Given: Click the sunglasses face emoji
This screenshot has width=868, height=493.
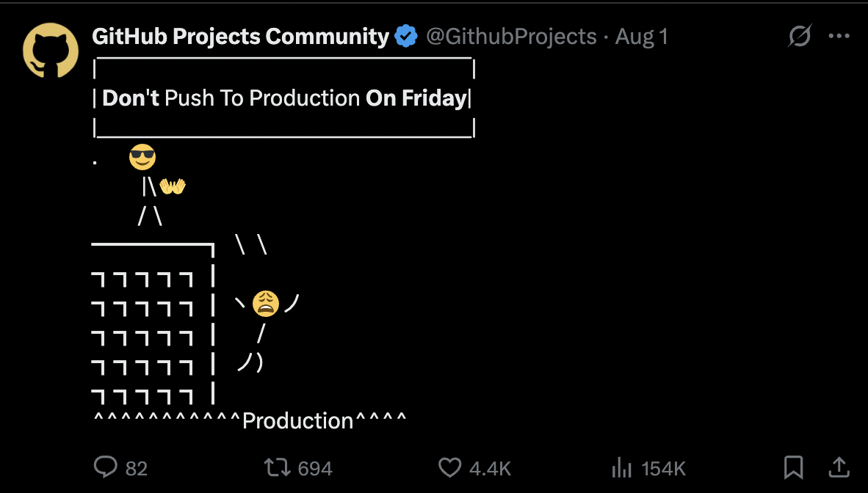Looking at the screenshot, I should tap(142, 157).
